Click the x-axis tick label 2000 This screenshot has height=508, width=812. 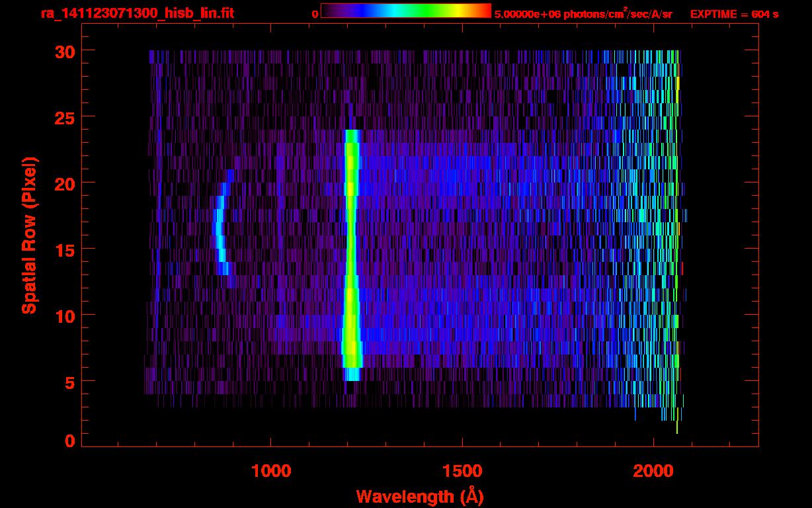(x=653, y=470)
